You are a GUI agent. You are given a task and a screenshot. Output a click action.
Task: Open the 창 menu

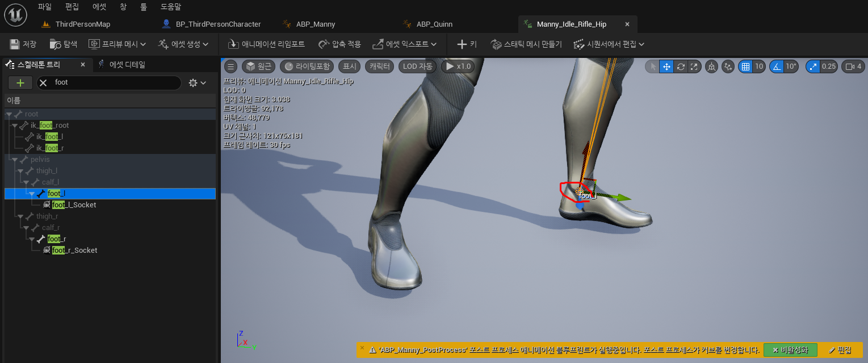pos(123,7)
